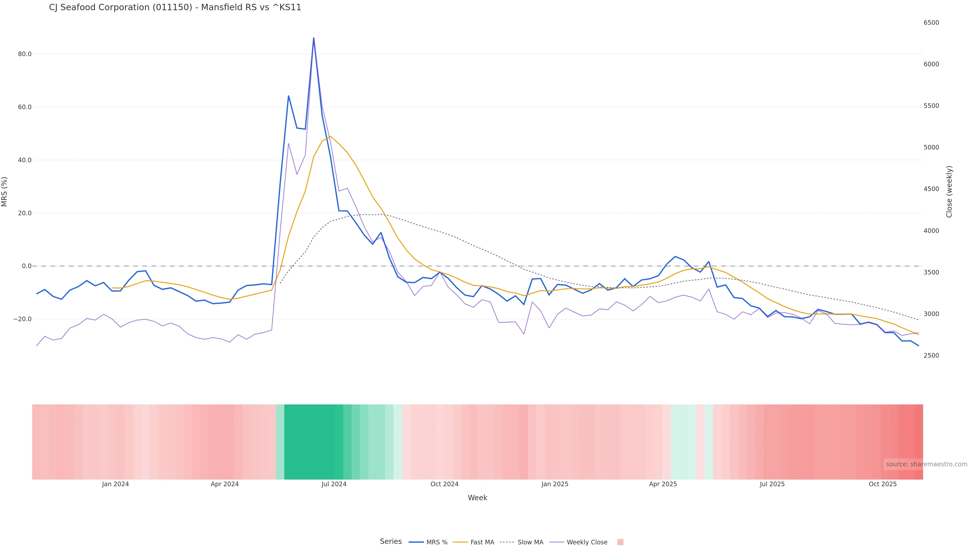Click the Oct 2025 x-axis tick label
Viewport: 980px width, 551px height.
pyautogui.click(x=883, y=484)
